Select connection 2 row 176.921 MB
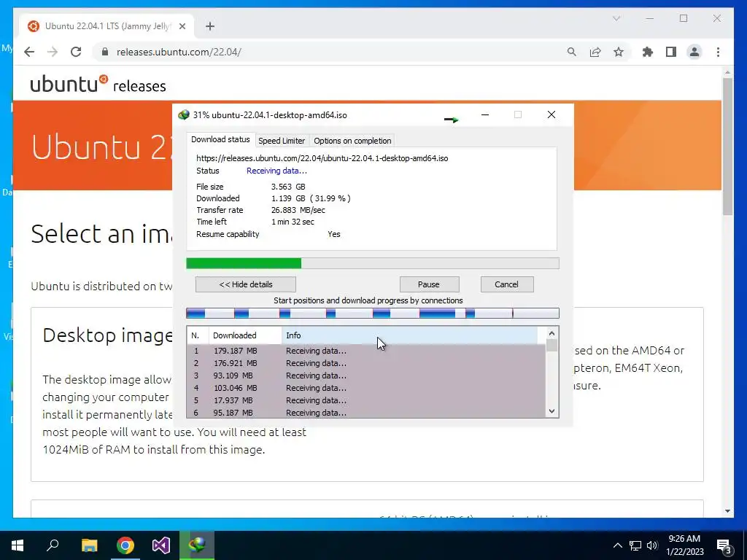Image resolution: width=747 pixels, height=560 pixels. click(366, 363)
